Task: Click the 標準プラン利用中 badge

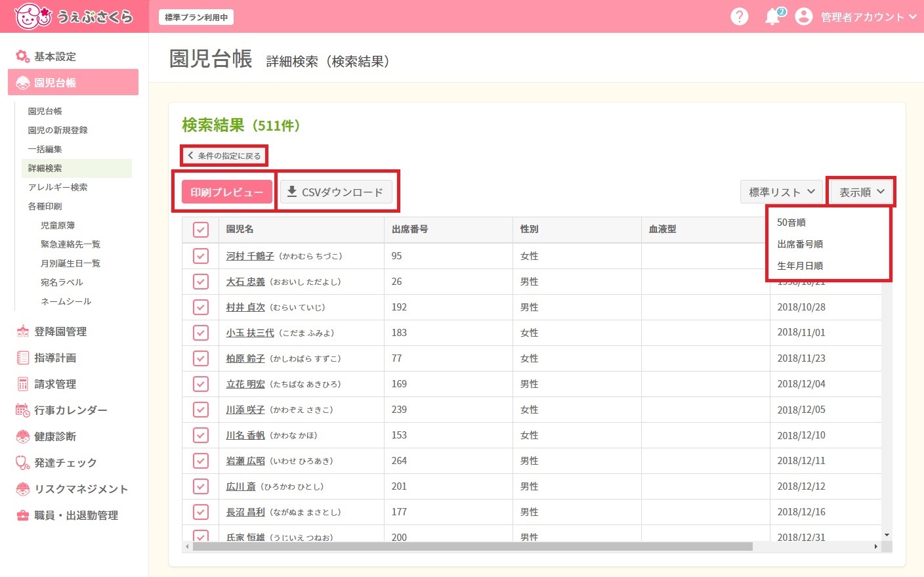Action: pyautogui.click(x=196, y=17)
